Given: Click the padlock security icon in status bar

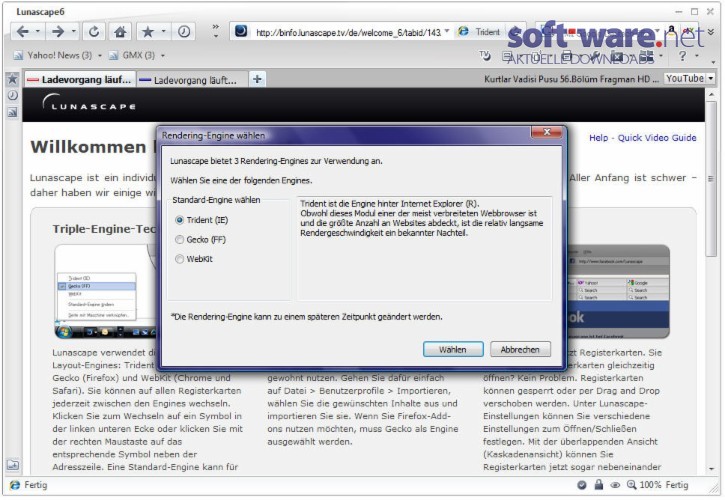Looking at the screenshot, I should (599, 484).
